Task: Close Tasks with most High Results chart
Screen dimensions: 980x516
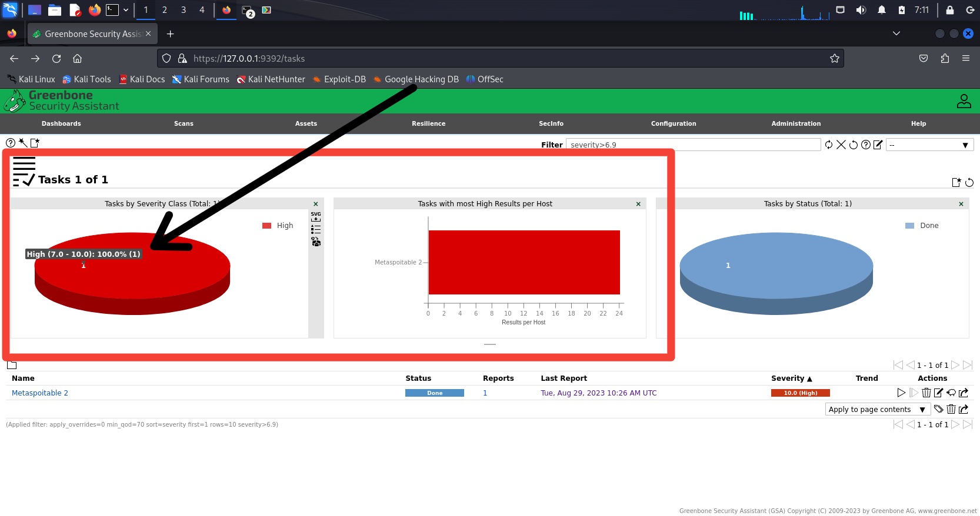Action: 638,204
